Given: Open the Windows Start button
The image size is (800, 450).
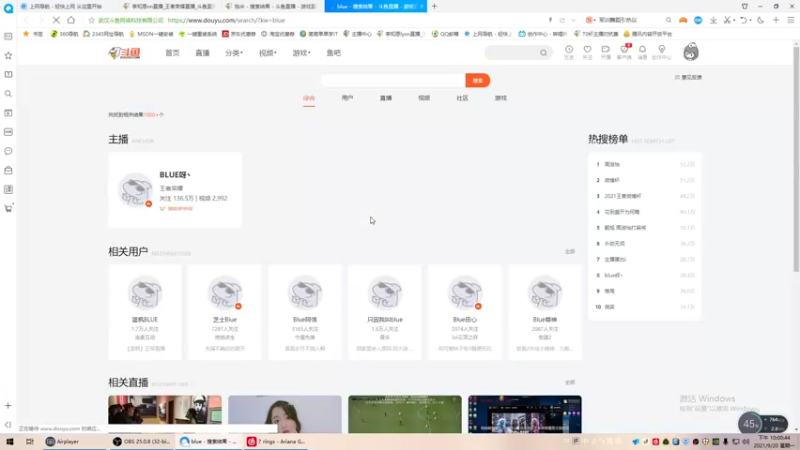Looking at the screenshot, I should click(10, 441).
